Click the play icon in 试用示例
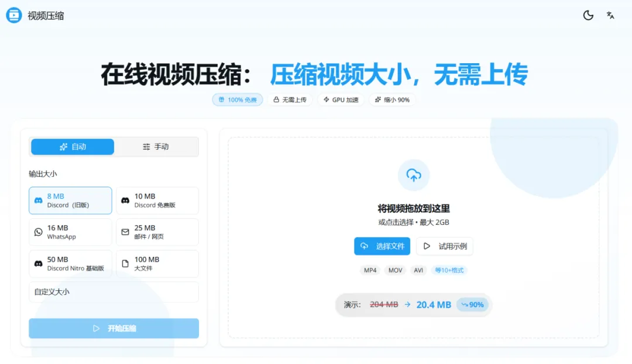The width and height of the screenshot is (632, 364). [427, 246]
